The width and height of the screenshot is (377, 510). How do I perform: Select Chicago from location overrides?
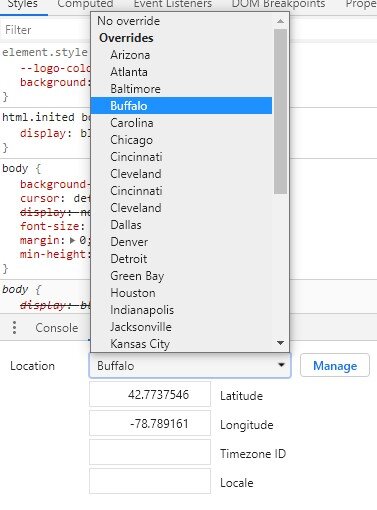click(x=181, y=140)
